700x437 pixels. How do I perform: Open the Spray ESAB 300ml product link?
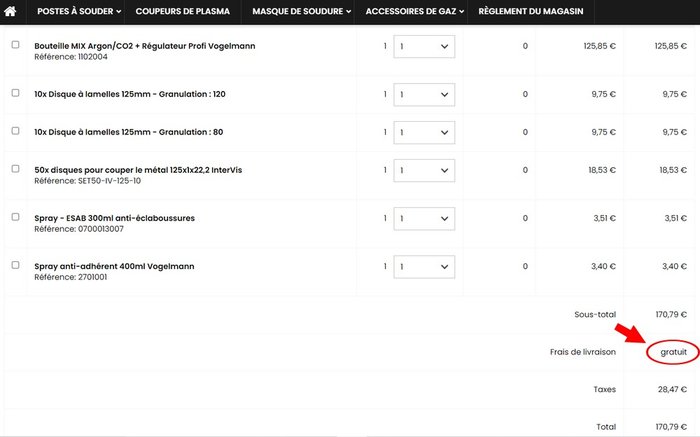(114, 218)
